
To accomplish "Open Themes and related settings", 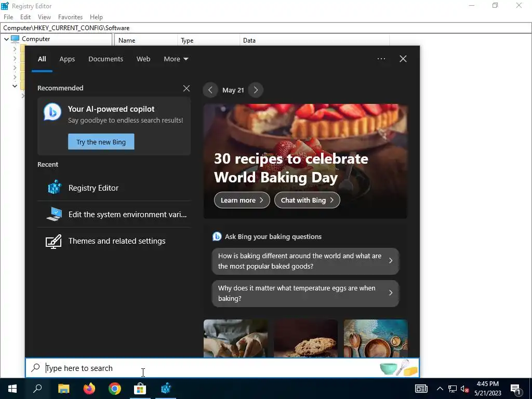I will point(114,241).
